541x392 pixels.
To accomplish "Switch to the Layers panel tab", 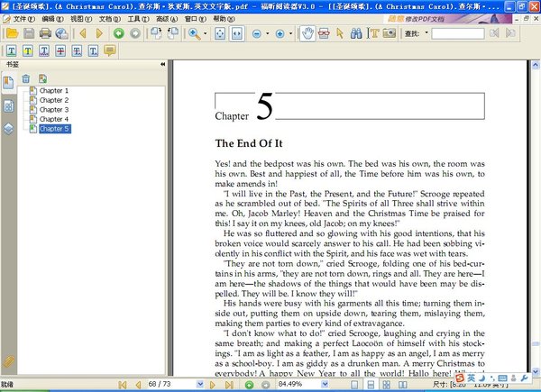I will click(9, 129).
